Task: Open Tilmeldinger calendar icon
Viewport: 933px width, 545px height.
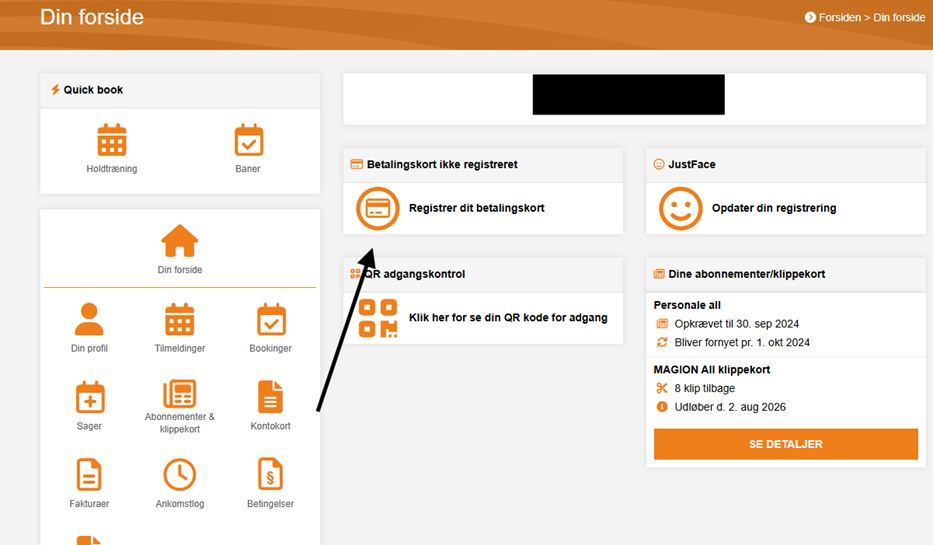Action: pos(180,320)
